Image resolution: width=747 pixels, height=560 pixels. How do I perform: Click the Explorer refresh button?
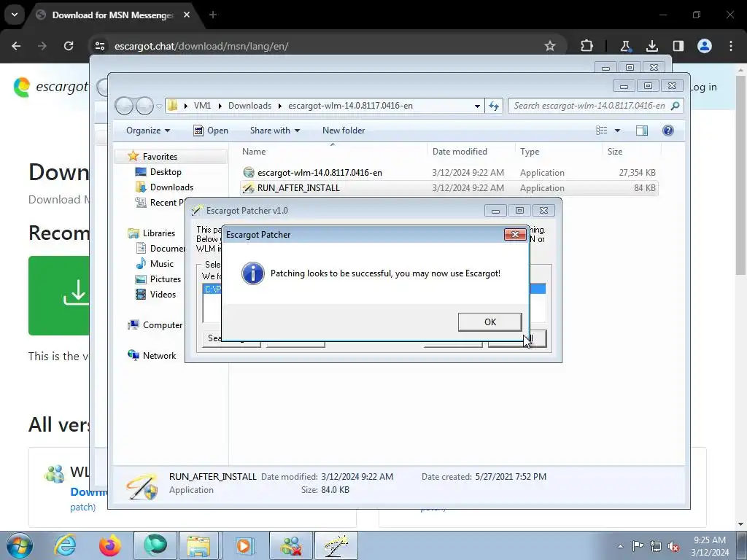(x=494, y=106)
